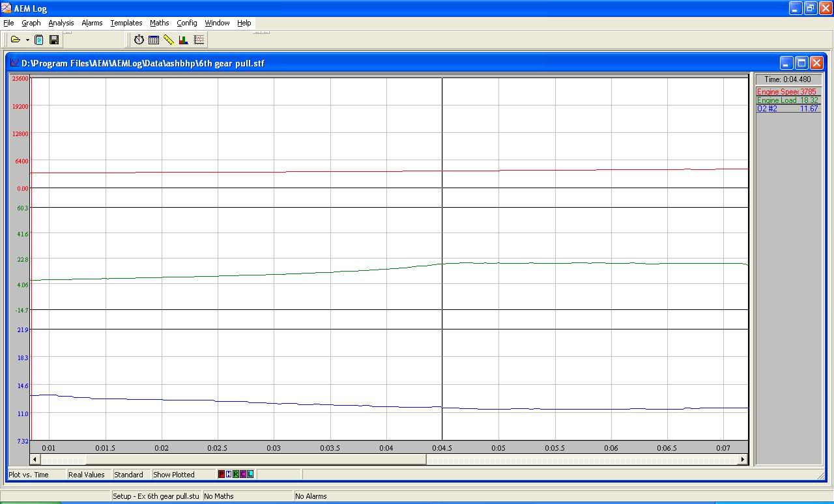Click the No Alarms status entry
This screenshot has width=834, height=504.
(x=311, y=496)
